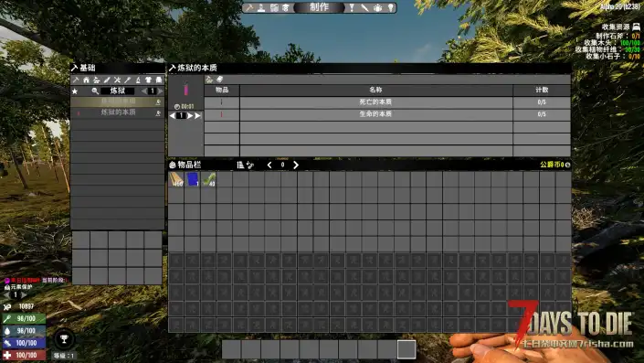Select the science microscope recipe category

coord(138,80)
